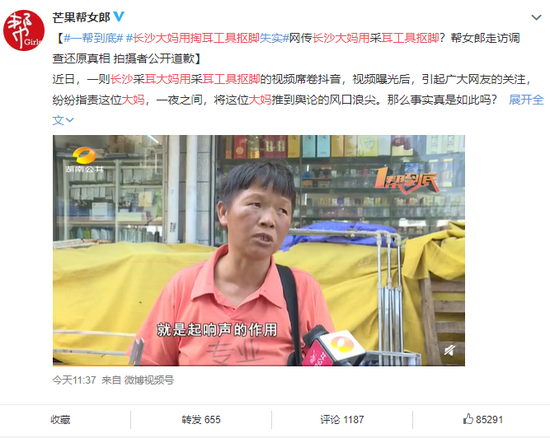This screenshot has height=438, width=550.
Task: Click the small arrow after 文
Action: pyautogui.click(x=70, y=120)
